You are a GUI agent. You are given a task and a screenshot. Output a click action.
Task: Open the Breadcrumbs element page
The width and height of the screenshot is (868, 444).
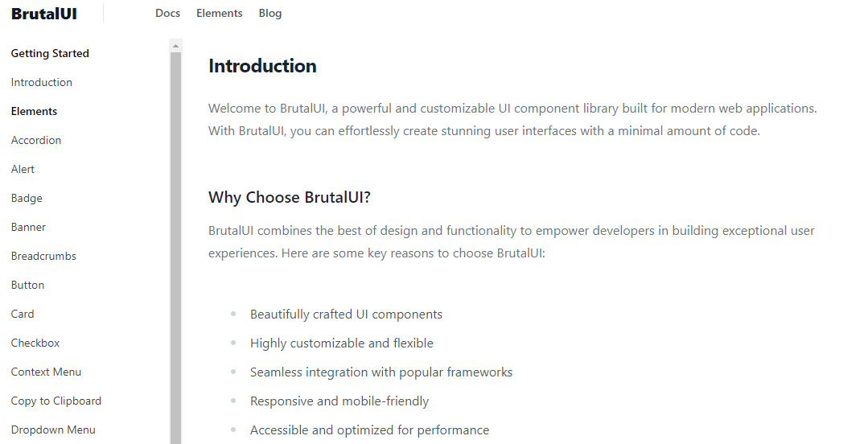pos(43,256)
